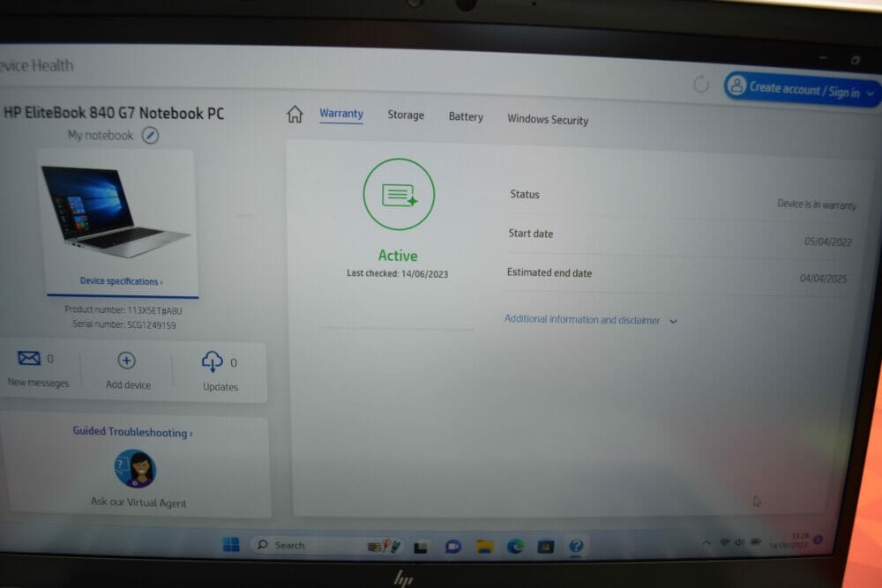This screenshot has width=882, height=588.
Task: Click the green Active warranty status icon
Action: tap(399, 195)
